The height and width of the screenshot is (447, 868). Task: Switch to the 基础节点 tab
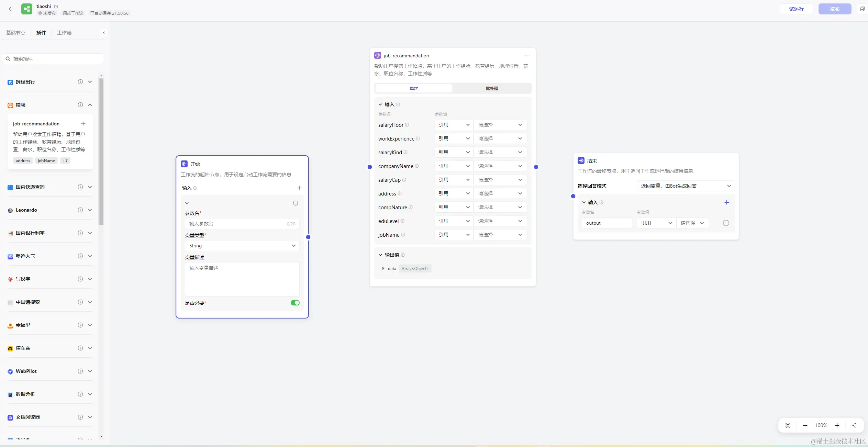click(x=16, y=33)
